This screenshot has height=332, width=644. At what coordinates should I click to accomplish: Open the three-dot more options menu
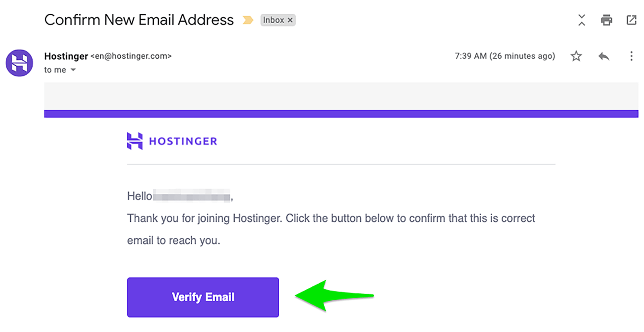[x=631, y=56]
